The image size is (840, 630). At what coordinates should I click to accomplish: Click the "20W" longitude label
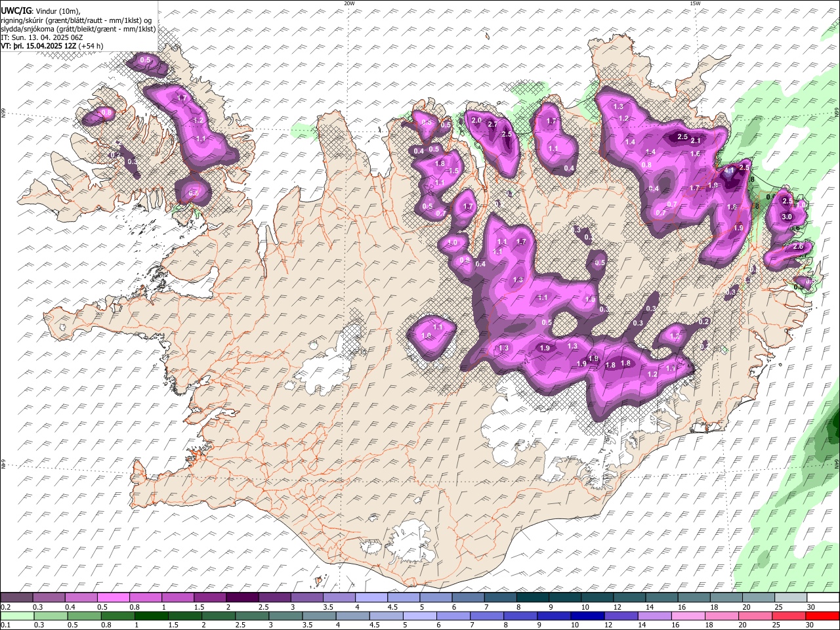(x=349, y=3)
